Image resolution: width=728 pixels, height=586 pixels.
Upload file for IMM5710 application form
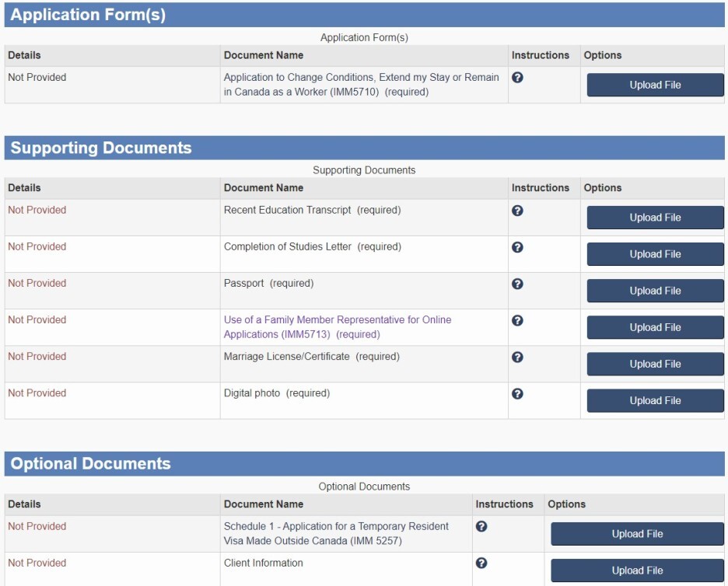[x=655, y=85]
